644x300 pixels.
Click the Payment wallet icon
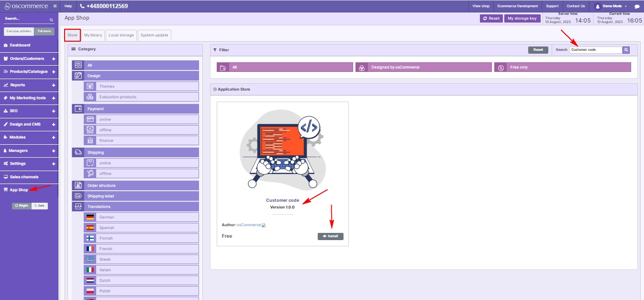pyautogui.click(x=78, y=109)
